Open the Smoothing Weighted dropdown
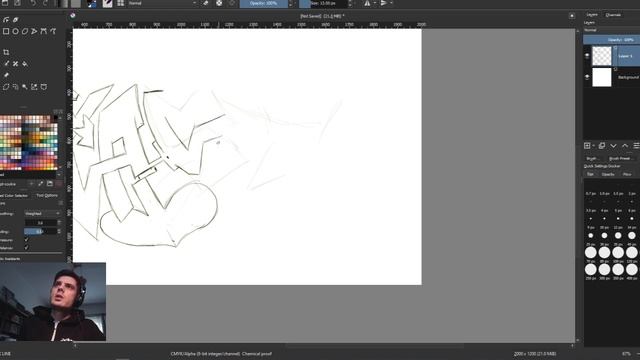640x360 pixels. point(42,213)
